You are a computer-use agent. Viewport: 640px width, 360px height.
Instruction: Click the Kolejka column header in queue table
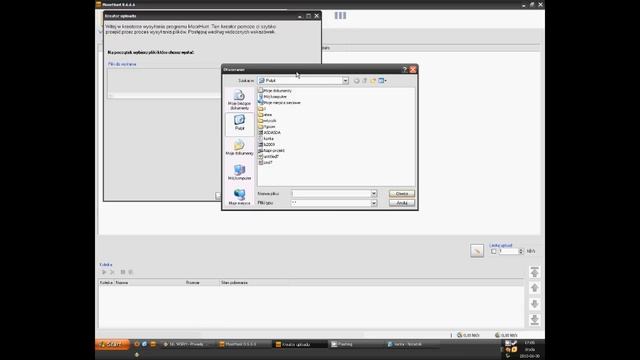(x=106, y=282)
